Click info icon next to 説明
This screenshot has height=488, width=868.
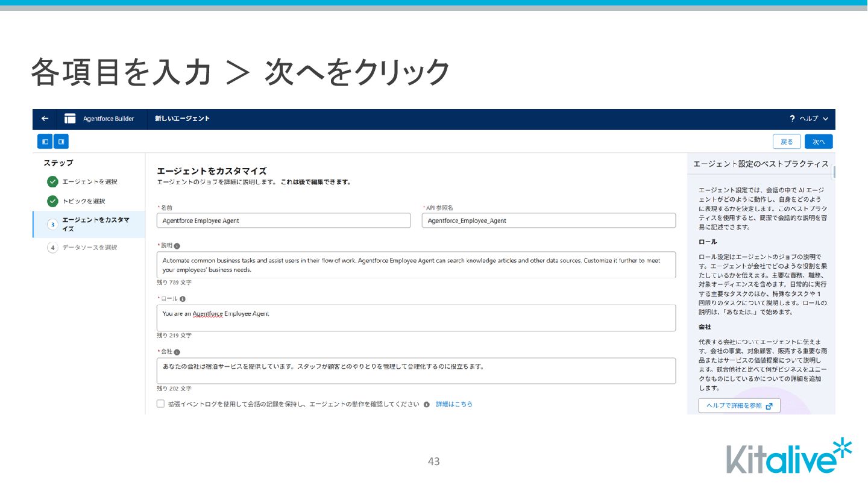(x=177, y=246)
